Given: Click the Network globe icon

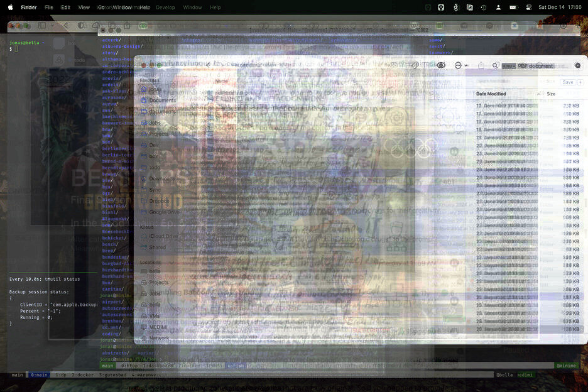Looking at the screenshot, I should 144,339.
